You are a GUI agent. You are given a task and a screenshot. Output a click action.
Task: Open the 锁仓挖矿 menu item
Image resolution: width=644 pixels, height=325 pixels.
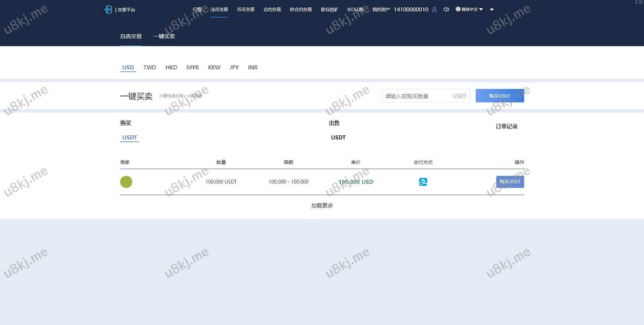329,9
